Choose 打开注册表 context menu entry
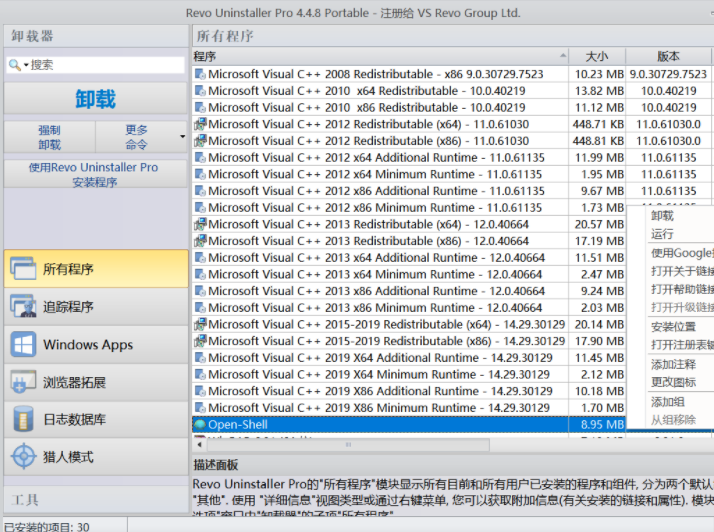This screenshot has height=532, width=714. pyautogui.click(x=682, y=345)
